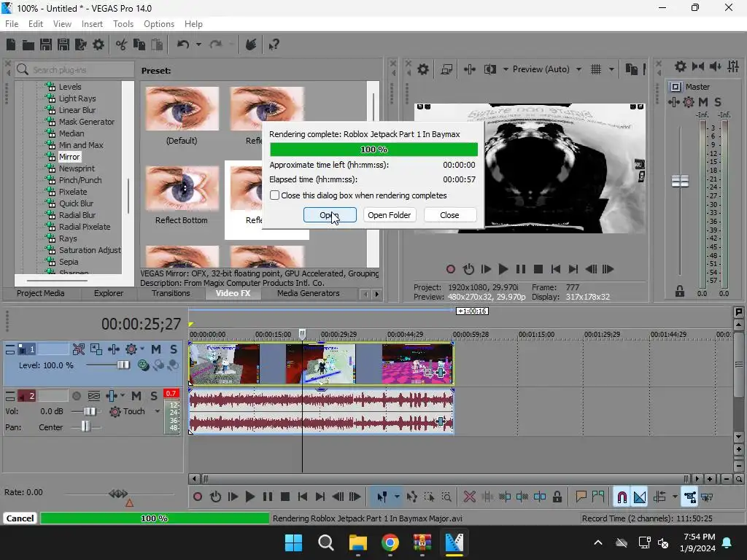Click Play in the timeline transport bar
Viewport: 747px width, 560px height.
249,497
